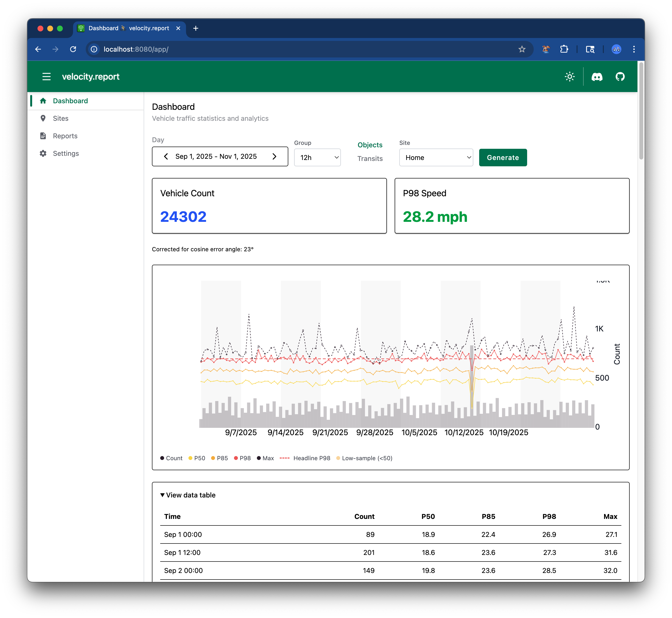Viewport: 672px width, 618px height.
Task: Go to next date range chevron
Action: (274, 157)
